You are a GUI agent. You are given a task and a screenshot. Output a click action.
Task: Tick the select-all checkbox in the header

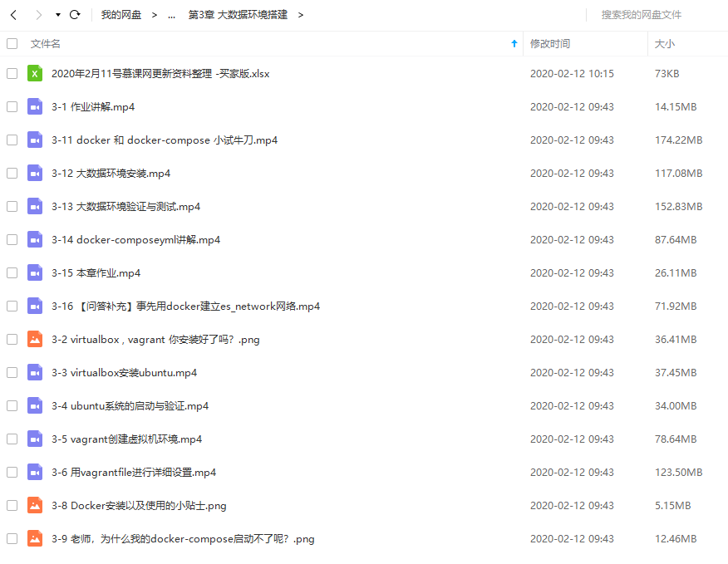coord(12,44)
